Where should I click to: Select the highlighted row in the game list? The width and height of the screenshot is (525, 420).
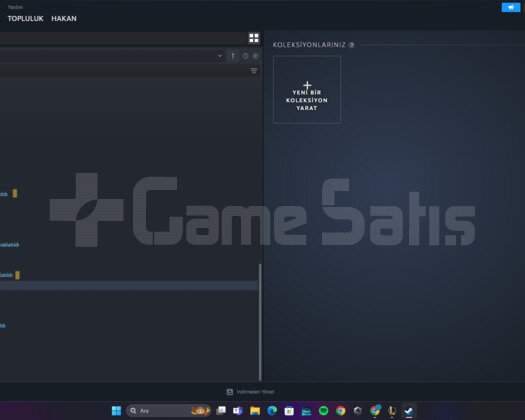click(129, 285)
